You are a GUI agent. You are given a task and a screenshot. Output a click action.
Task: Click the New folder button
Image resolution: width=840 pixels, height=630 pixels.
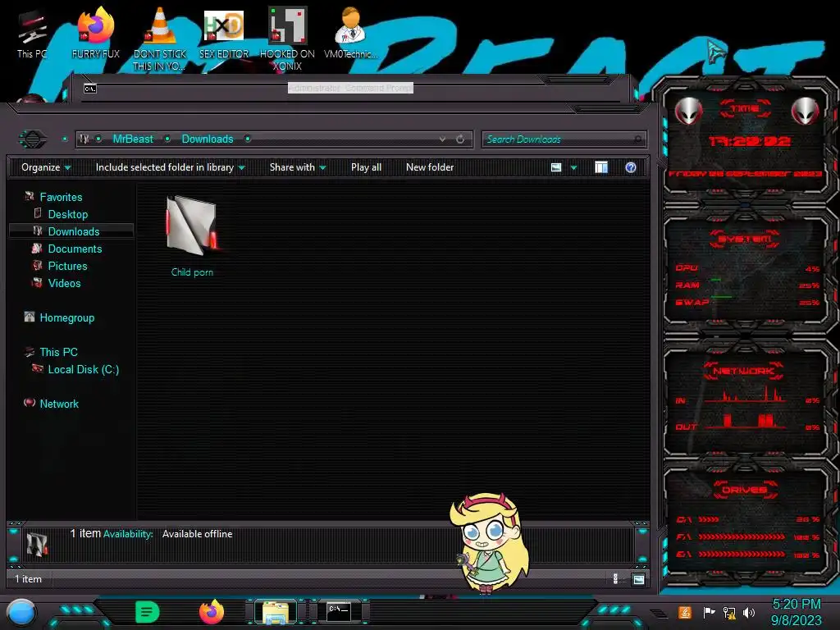click(430, 167)
